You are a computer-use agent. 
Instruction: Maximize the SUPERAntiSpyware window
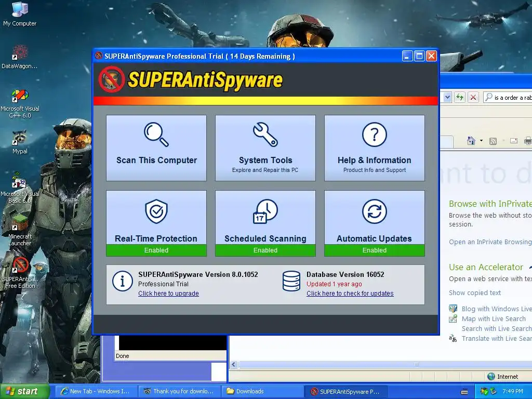click(419, 56)
